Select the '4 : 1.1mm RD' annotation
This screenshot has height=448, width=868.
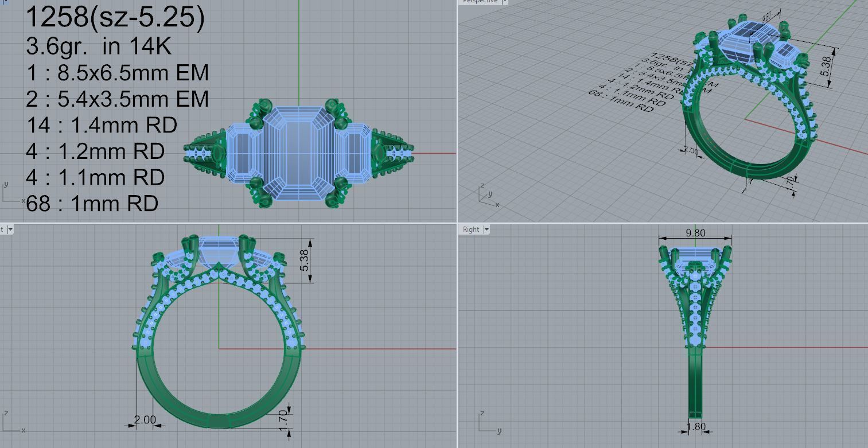click(x=95, y=177)
